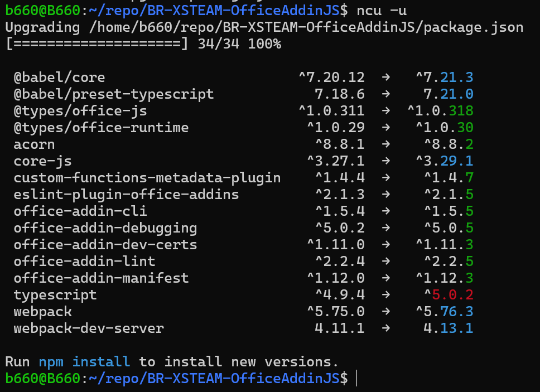Click new version ^1.0.318

(x=441, y=111)
